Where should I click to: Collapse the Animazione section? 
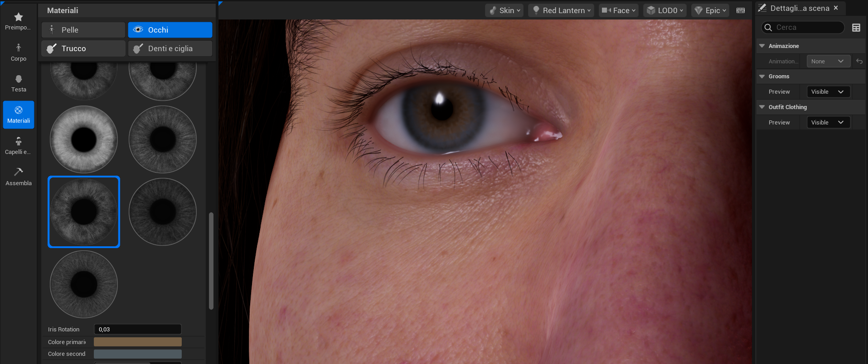(762, 46)
